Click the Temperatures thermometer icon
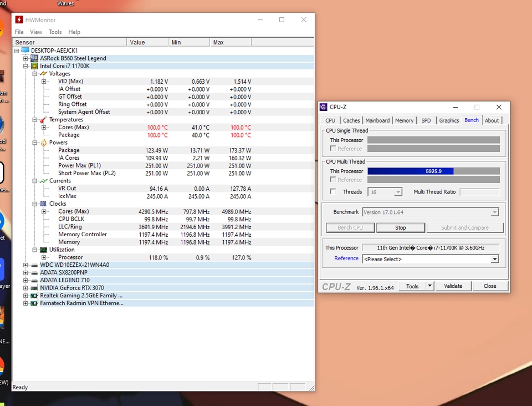Image resolution: width=532 pixels, height=406 pixels. [x=43, y=120]
